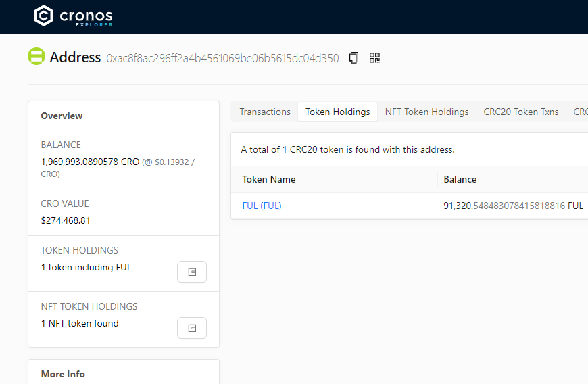This screenshot has width=588, height=384.
Task: Select the Token Holdings tab
Action: (337, 112)
